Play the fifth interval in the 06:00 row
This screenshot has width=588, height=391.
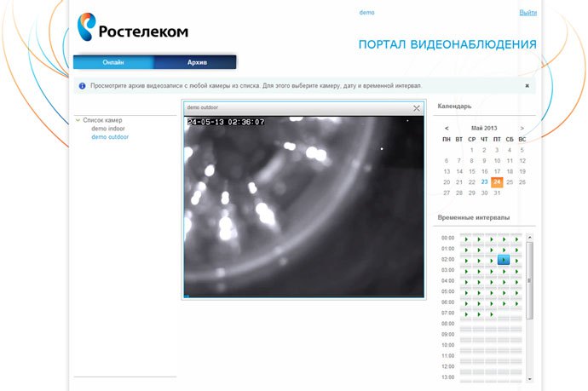516,303
